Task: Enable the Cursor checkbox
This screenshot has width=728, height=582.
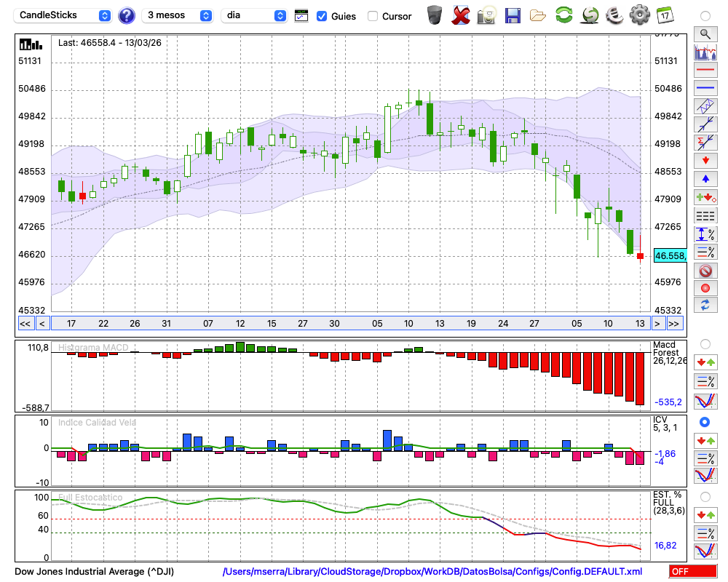Action: click(372, 16)
